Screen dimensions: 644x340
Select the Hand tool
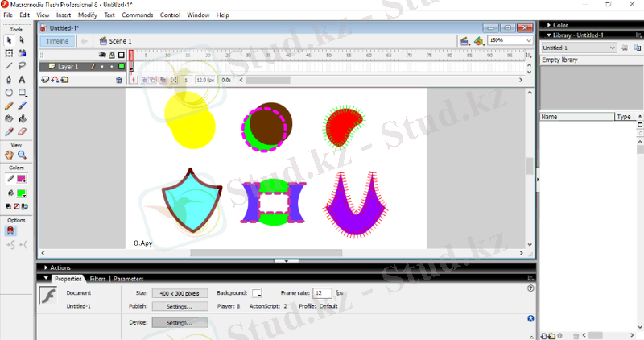point(9,155)
